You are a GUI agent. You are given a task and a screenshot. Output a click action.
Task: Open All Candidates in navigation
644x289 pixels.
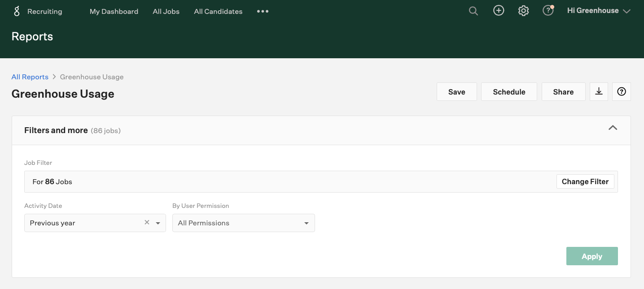pyautogui.click(x=218, y=12)
